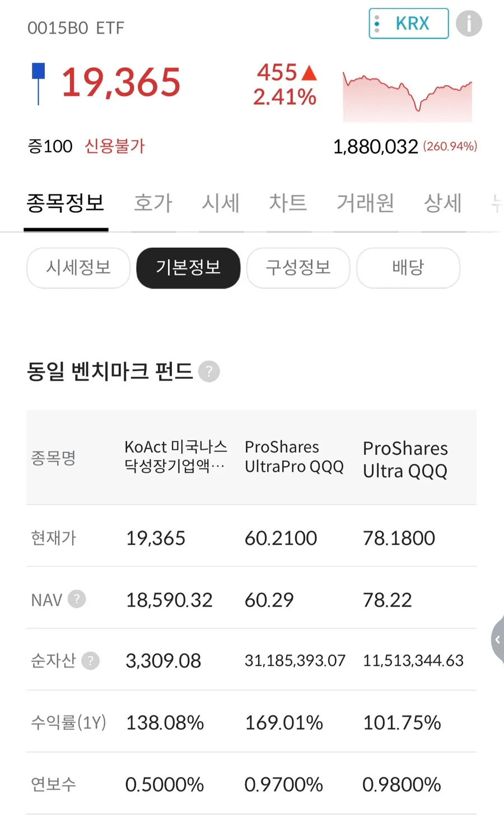Open ProShares UltraPro QQQ fund
504x819 pixels.
pyautogui.click(x=294, y=457)
